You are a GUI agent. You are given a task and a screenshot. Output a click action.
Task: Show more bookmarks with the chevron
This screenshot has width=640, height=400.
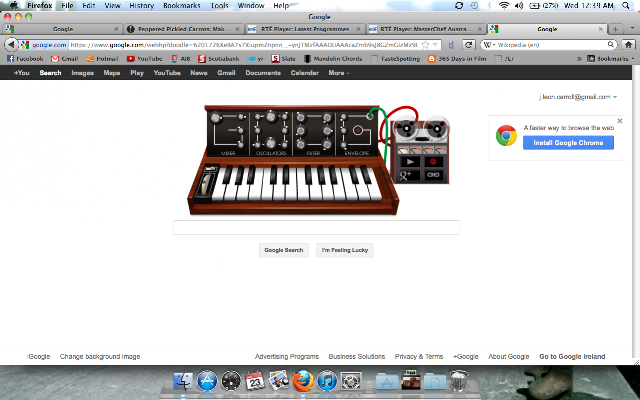579,59
